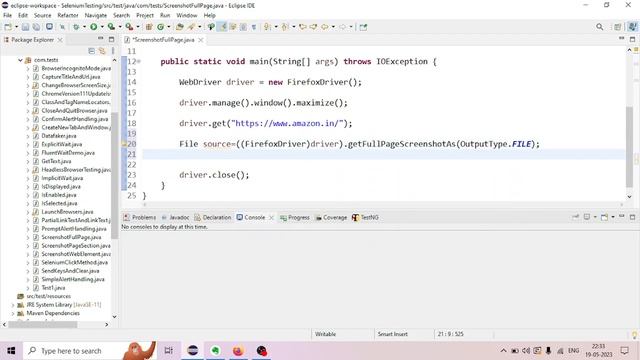Switch to the Javadoc tab
640x360 pixels.
click(x=175, y=218)
